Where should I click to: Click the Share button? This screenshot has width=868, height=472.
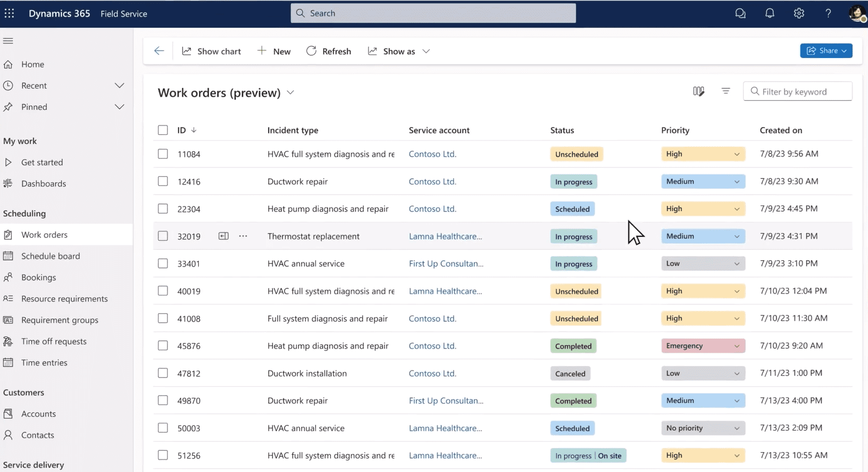tap(826, 51)
